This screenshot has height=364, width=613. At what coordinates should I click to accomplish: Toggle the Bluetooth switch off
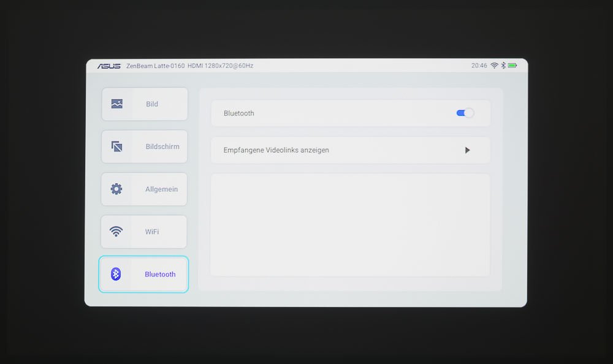(x=465, y=113)
